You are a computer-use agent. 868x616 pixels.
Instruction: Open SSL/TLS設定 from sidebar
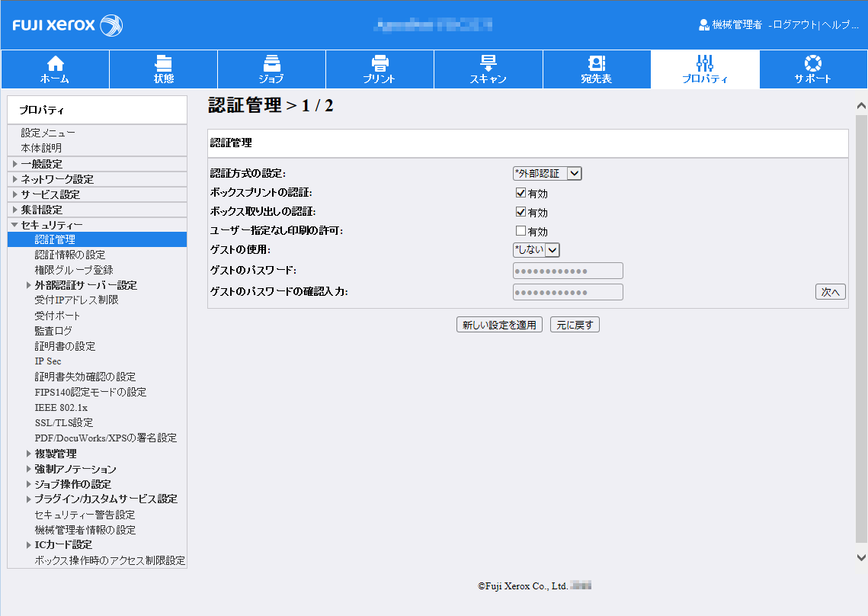click(64, 422)
